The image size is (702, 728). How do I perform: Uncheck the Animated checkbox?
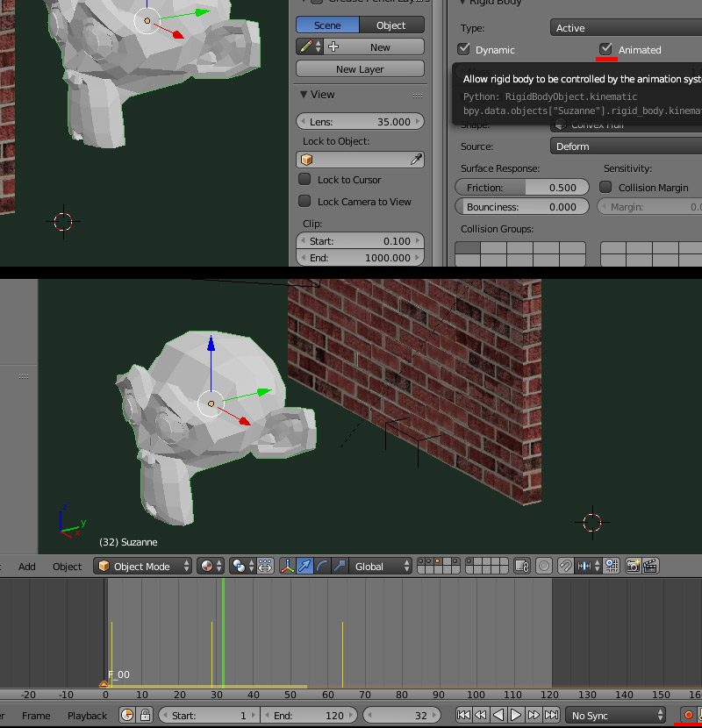click(x=605, y=49)
